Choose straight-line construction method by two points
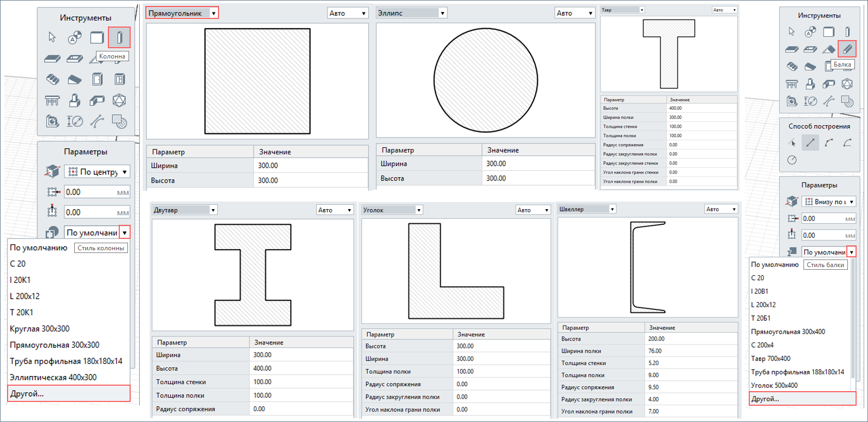Image resolution: width=868 pixels, height=422 pixels. click(x=810, y=143)
